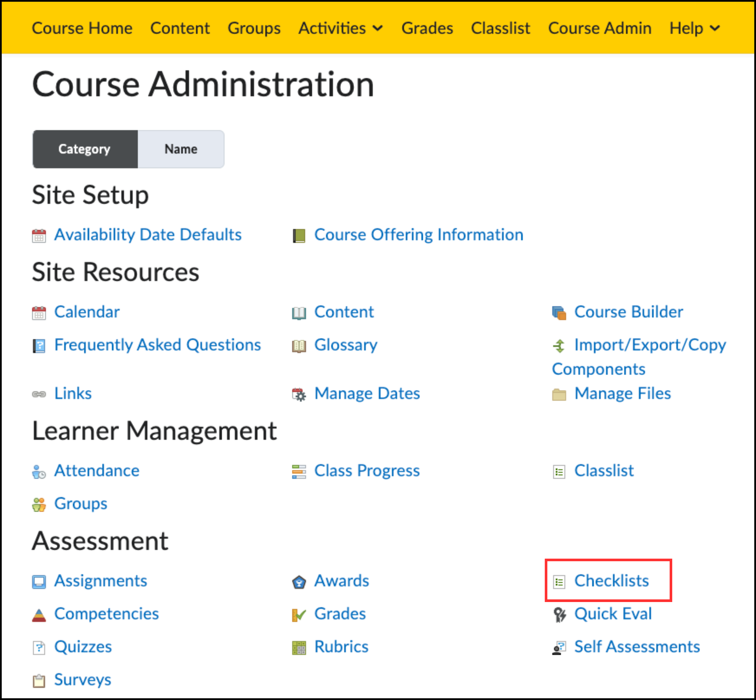Image resolution: width=756 pixels, height=700 pixels.
Task: Click the Course Builder icon
Action: [x=559, y=313]
